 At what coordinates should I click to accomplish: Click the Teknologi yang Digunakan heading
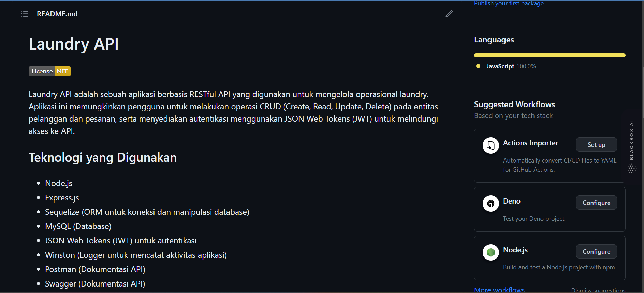click(x=103, y=157)
